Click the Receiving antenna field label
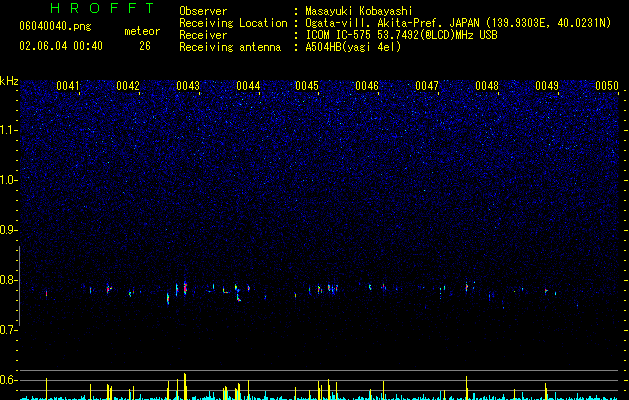The width and height of the screenshot is (629, 400). pyautogui.click(x=230, y=47)
